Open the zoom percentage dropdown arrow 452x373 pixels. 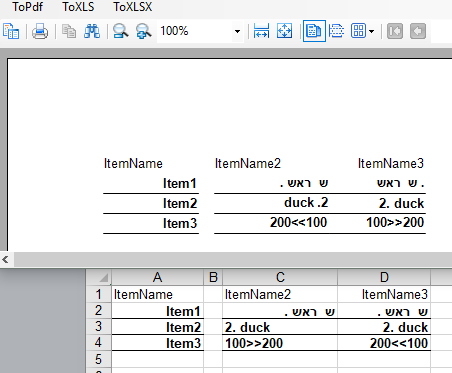pos(237,31)
